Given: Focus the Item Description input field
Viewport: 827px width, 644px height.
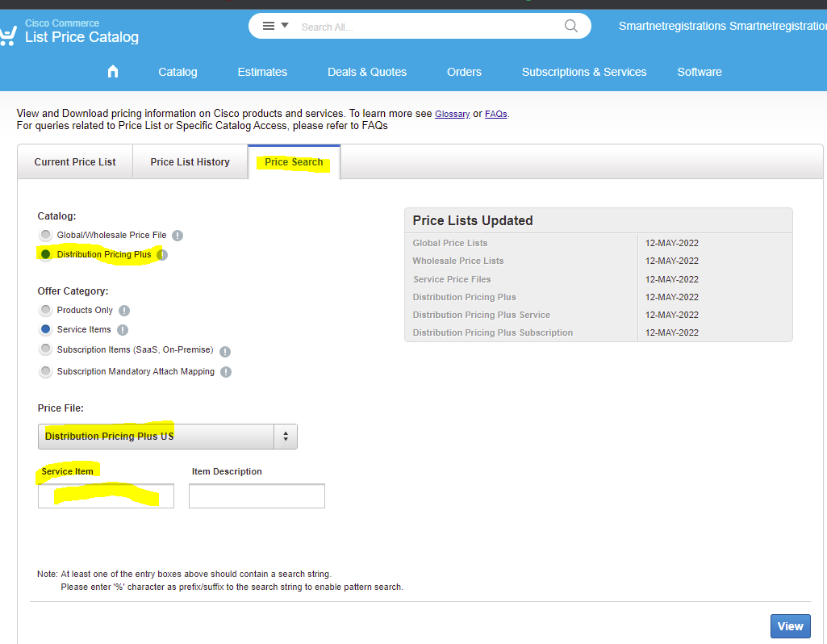Looking at the screenshot, I should pyautogui.click(x=257, y=496).
